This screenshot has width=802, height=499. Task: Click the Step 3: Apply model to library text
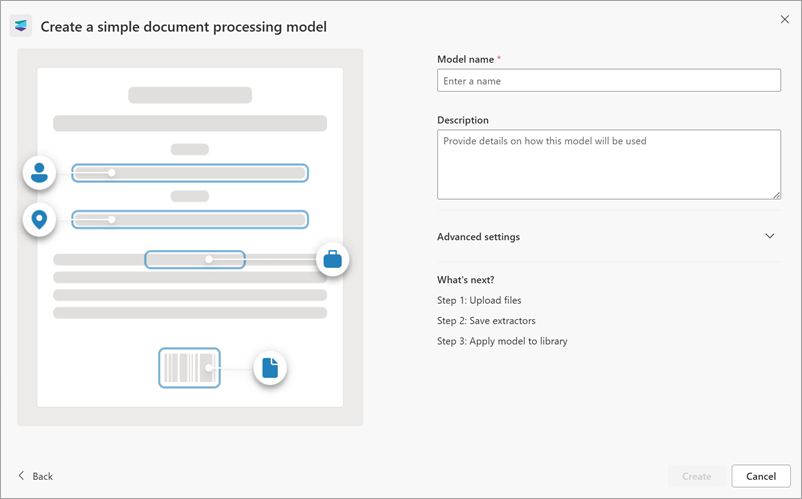(502, 341)
